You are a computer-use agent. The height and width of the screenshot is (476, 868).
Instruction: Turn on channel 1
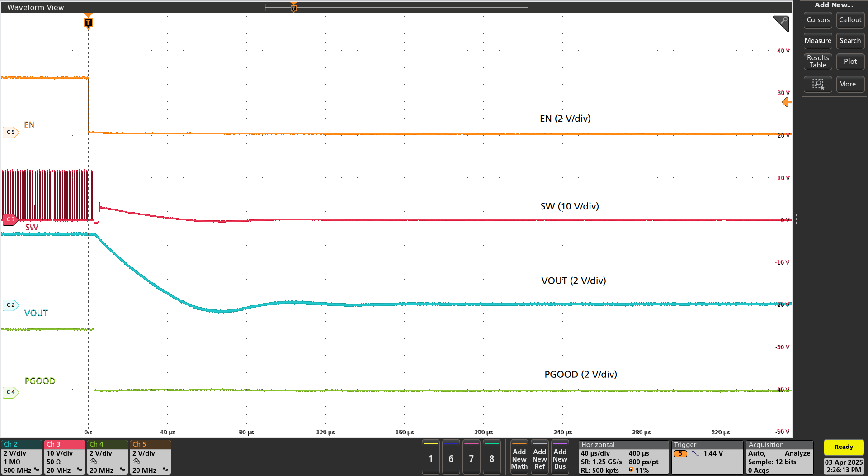pyautogui.click(x=430, y=458)
